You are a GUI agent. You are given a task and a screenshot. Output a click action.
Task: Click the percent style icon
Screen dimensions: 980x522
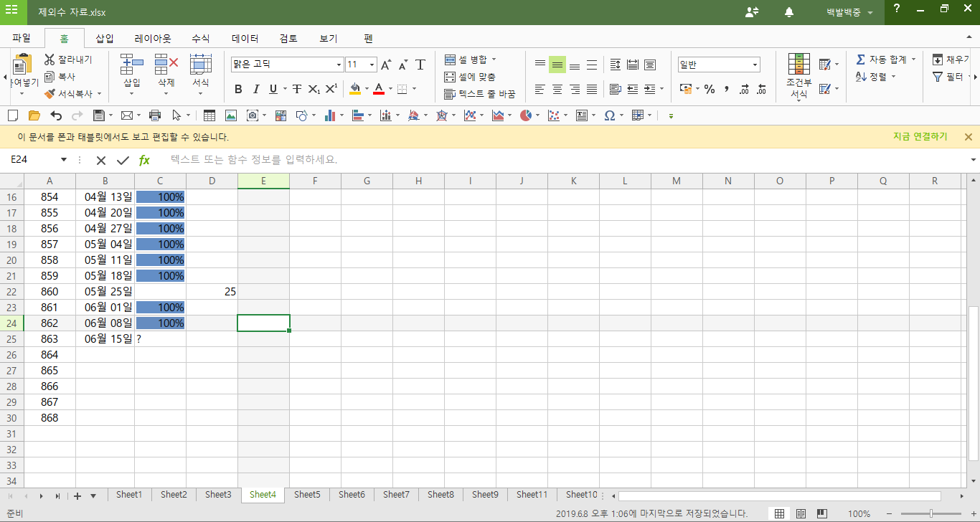(x=710, y=90)
